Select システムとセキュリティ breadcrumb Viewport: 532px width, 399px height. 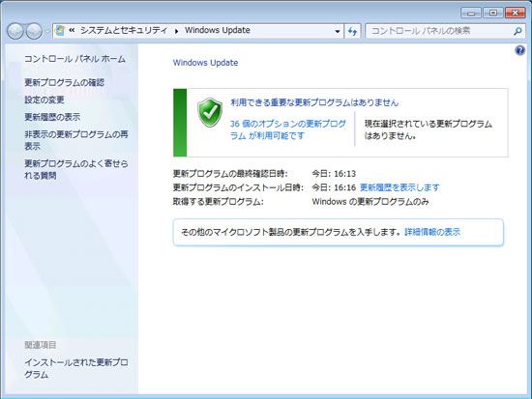[x=124, y=31]
